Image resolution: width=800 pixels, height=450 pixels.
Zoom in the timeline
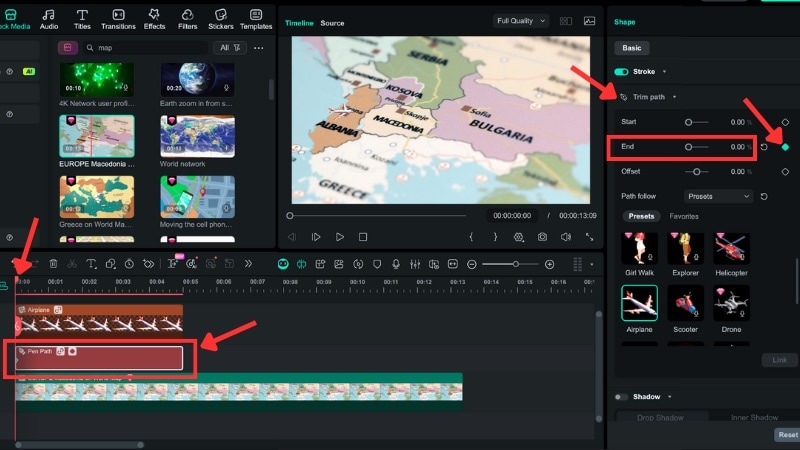tap(549, 264)
